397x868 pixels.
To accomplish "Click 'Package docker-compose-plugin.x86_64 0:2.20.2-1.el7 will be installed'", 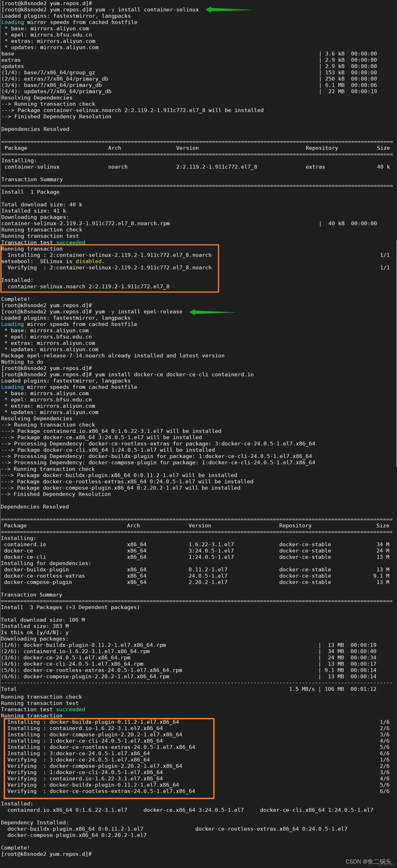I will click(129, 488).
